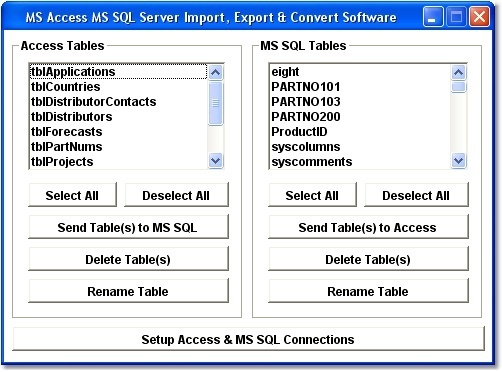Select PARTNO103 in MS SQL Tables

click(360, 102)
